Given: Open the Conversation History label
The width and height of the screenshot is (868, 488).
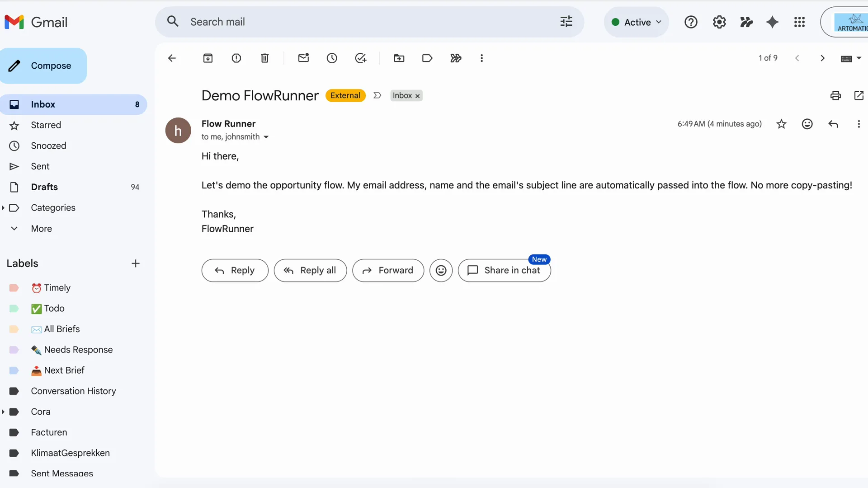Looking at the screenshot, I should (x=74, y=391).
